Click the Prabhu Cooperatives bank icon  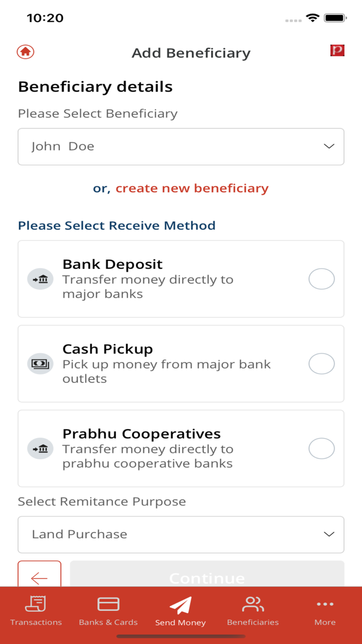40,448
